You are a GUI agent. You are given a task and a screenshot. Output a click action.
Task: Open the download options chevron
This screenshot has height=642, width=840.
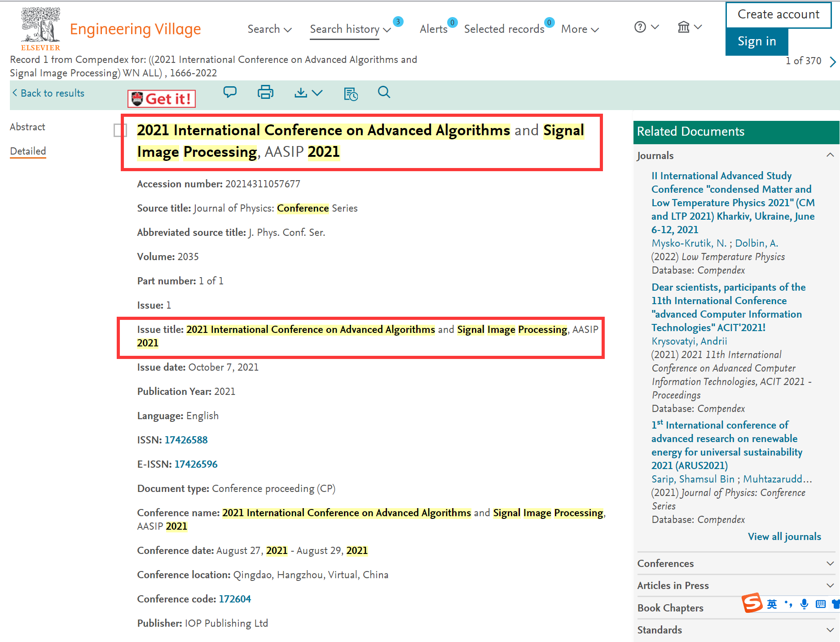point(317,93)
